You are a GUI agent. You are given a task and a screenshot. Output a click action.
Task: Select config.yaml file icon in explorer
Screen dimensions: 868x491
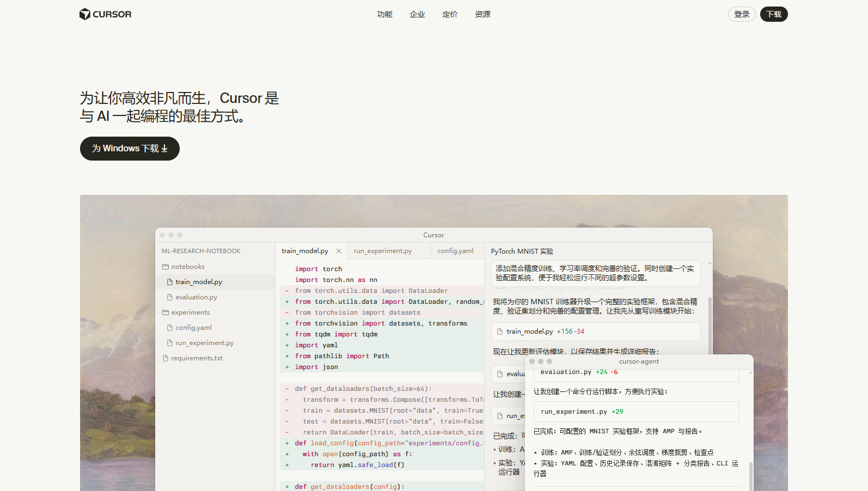(x=170, y=328)
